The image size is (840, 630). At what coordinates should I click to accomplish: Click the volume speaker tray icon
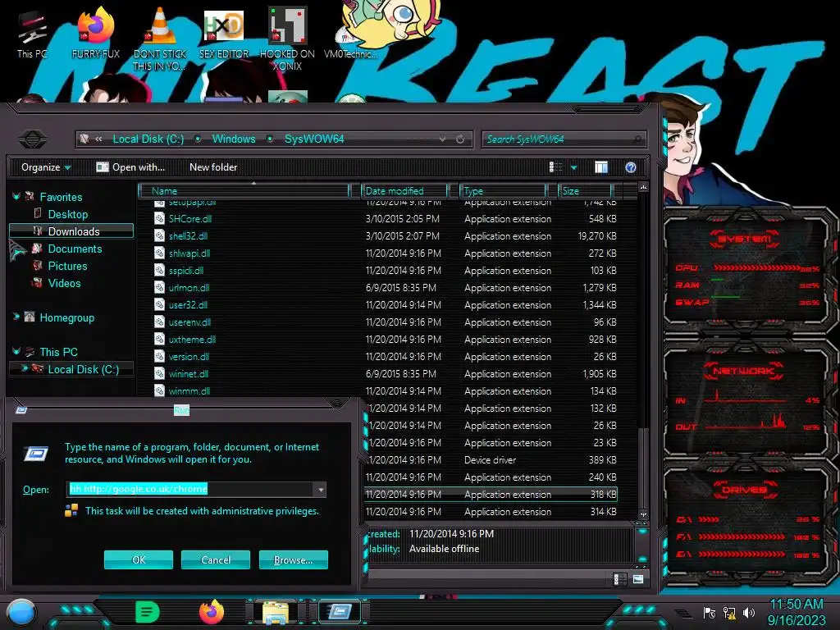tap(749, 612)
